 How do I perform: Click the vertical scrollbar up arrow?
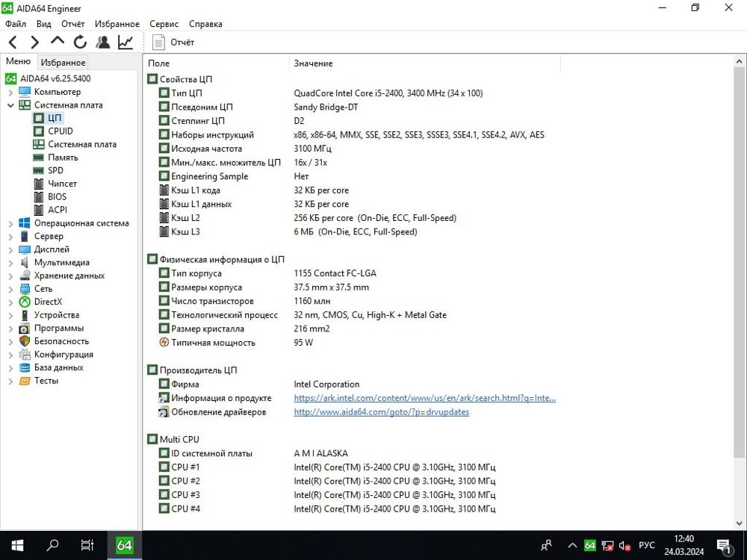[x=740, y=62]
